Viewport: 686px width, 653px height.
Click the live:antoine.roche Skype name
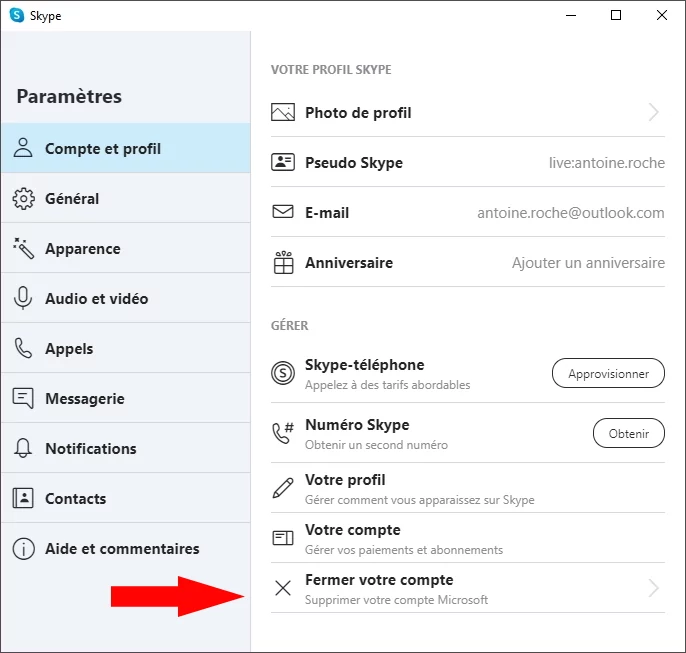[607, 163]
